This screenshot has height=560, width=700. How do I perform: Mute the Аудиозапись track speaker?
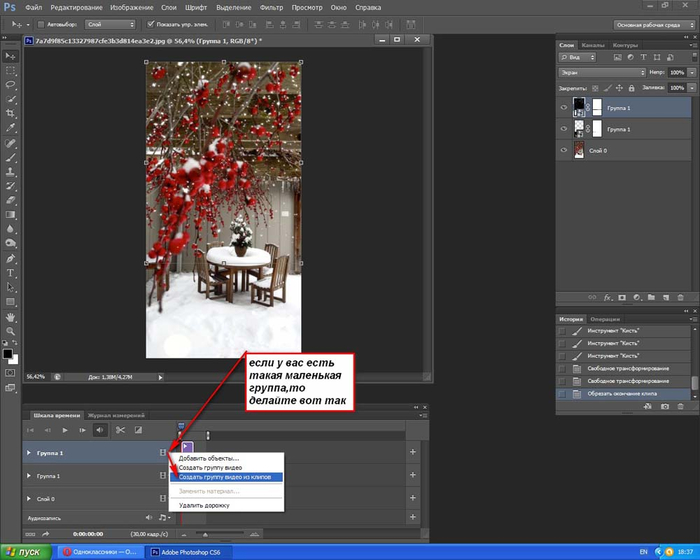(149, 518)
